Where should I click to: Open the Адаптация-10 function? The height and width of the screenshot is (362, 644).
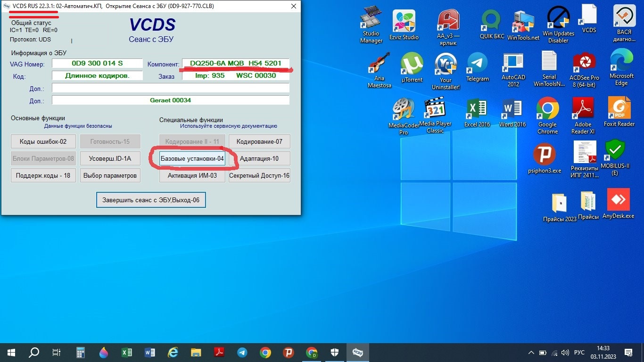tap(259, 158)
